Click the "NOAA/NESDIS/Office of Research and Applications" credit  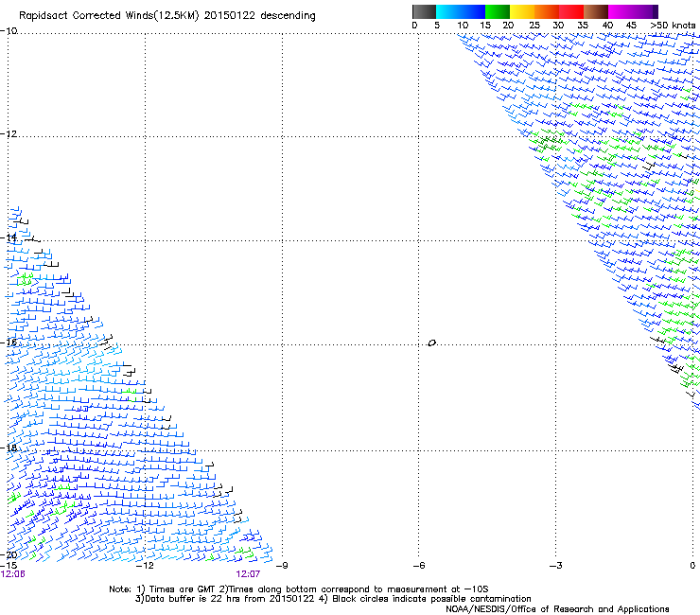coord(557,609)
